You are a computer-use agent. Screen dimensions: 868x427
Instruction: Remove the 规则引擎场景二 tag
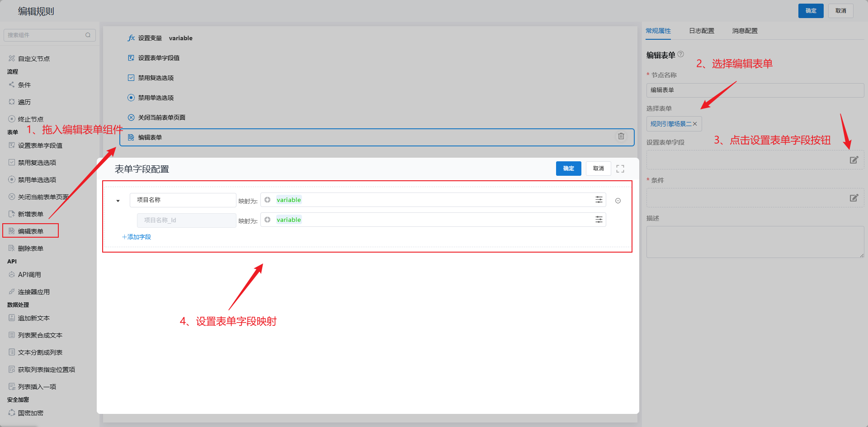(x=695, y=124)
